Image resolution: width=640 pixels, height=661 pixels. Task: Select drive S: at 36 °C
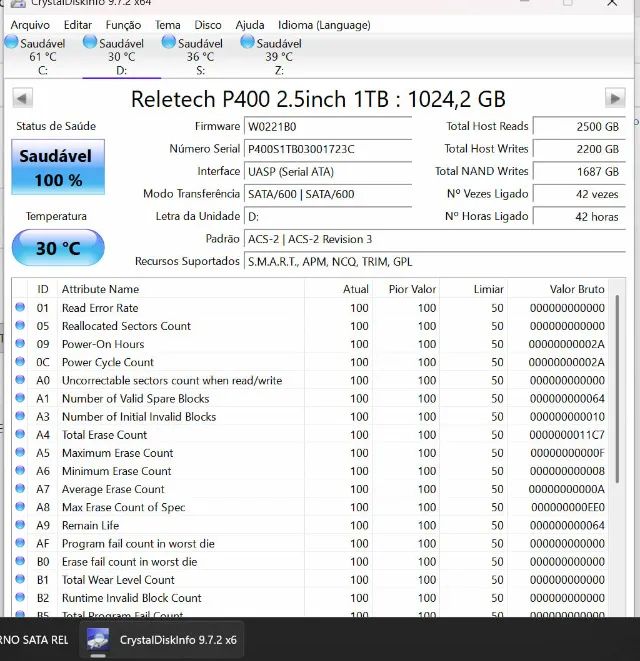[x=200, y=56]
